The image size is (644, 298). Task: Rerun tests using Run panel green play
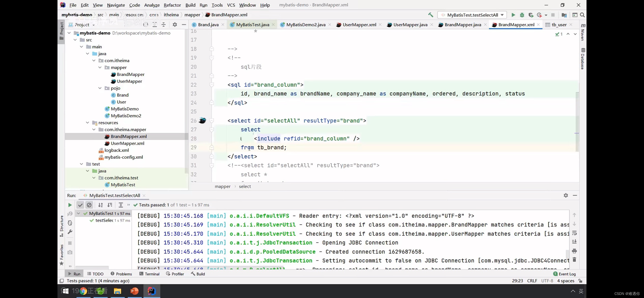[70, 205]
